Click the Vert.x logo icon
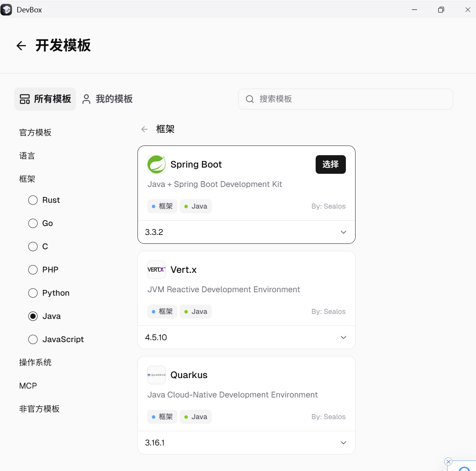Image resolution: width=476 pixels, height=471 pixels. pos(156,270)
